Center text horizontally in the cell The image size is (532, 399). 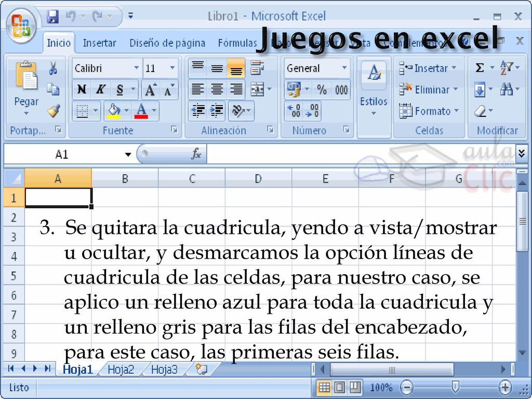(217, 89)
